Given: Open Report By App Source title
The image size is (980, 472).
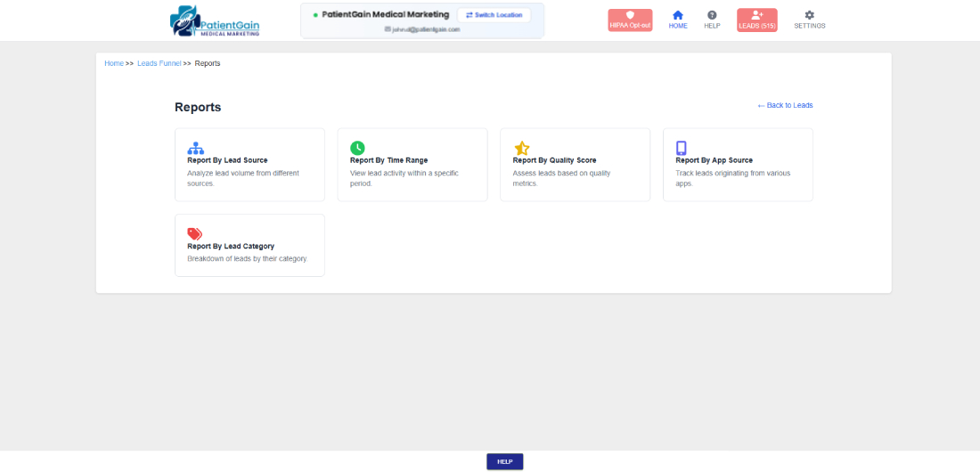Looking at the screenshot, I should (714, 160).
